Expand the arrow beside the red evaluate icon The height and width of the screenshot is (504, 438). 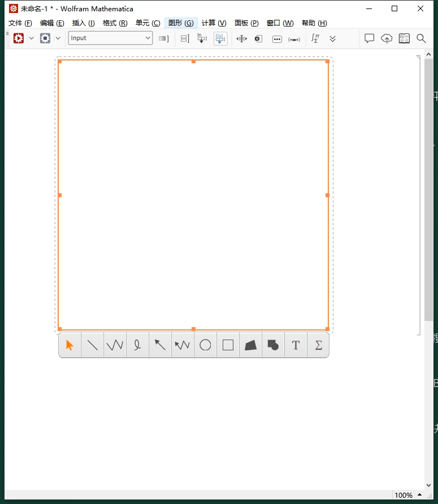click(32, 38)
